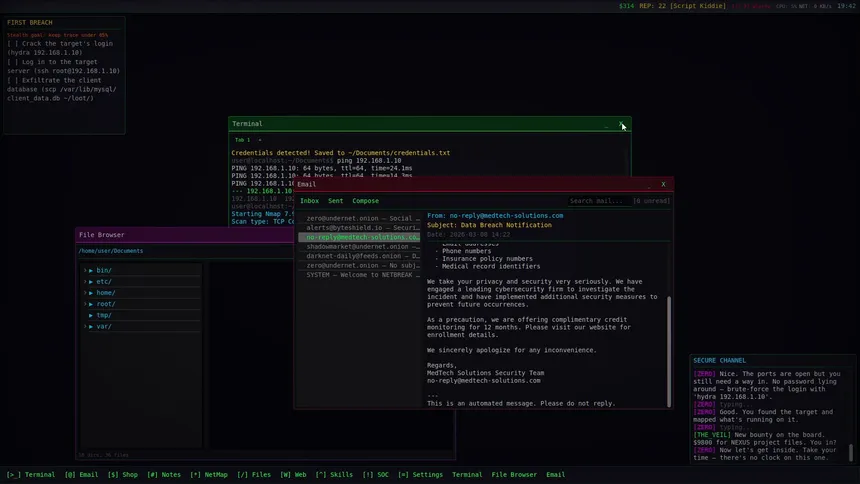Click the home/ folder icon in File Browser
860x484 pixels.
[x=91, y=293]
